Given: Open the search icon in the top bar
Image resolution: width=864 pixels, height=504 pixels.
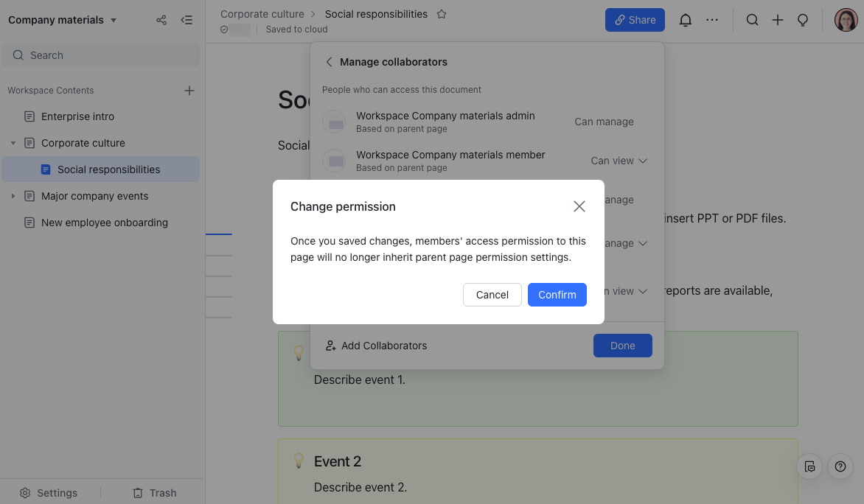Looking at the screenshot, I should [x=752, y=20].
